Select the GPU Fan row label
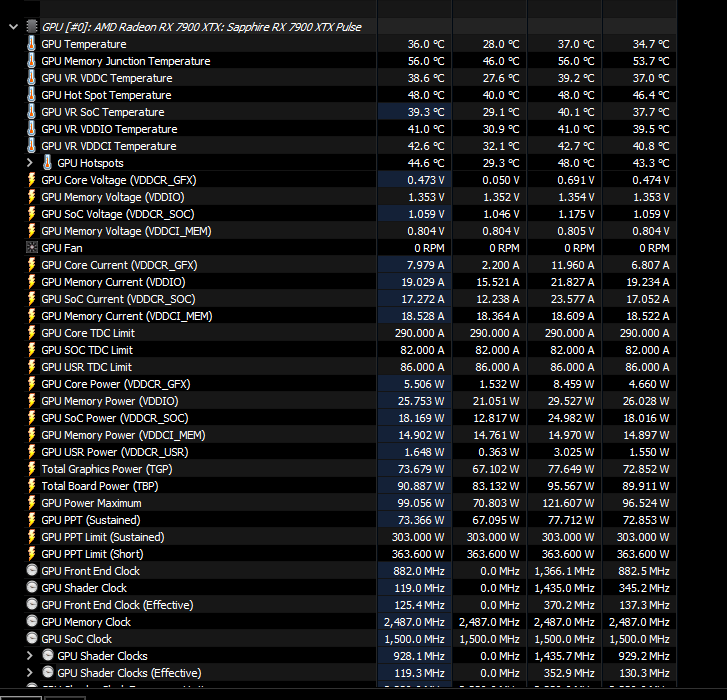 point(62,248)
